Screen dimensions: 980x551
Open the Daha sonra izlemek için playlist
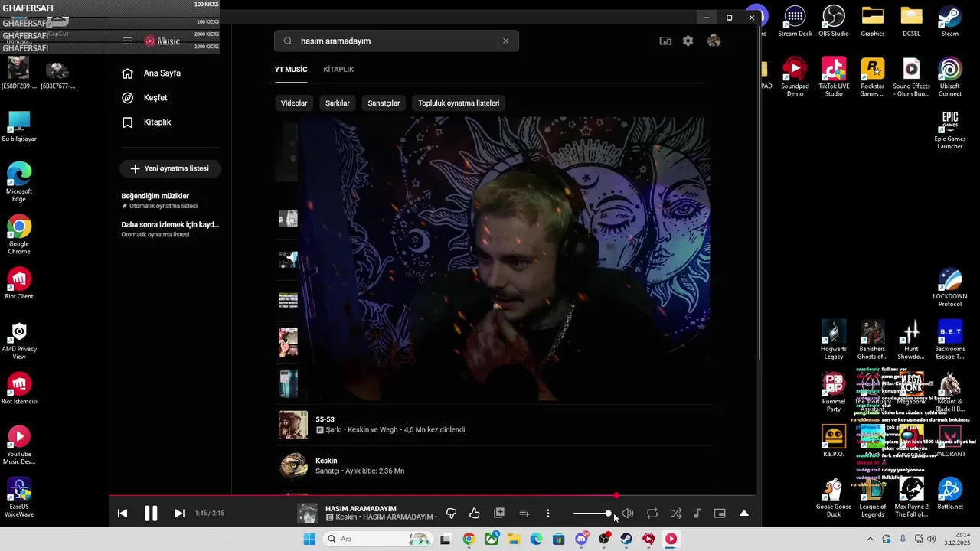[170, 229]
